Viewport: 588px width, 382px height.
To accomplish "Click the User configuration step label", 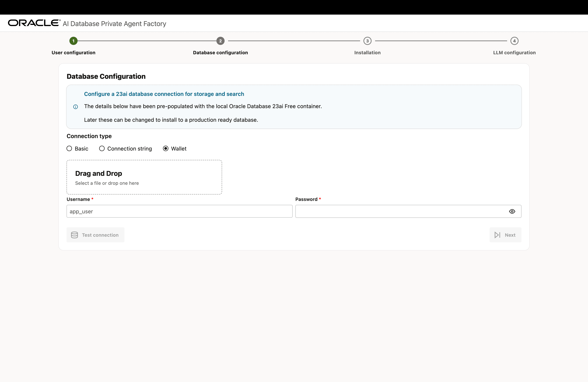I will (73, 53).
